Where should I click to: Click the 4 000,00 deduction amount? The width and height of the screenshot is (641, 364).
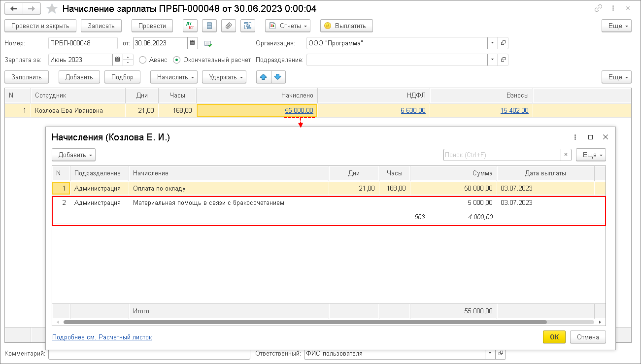click(x=480, y=217)
